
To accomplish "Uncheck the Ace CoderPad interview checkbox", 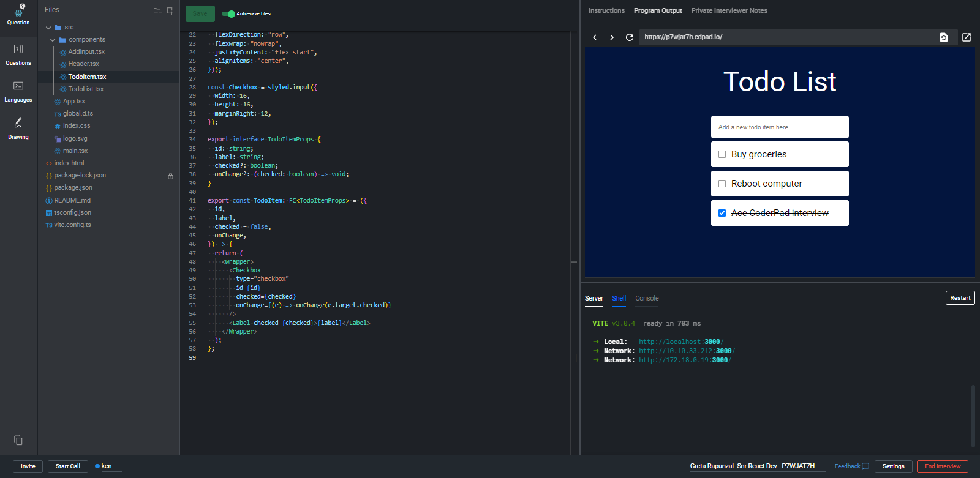I will click(x=722, y=213).
